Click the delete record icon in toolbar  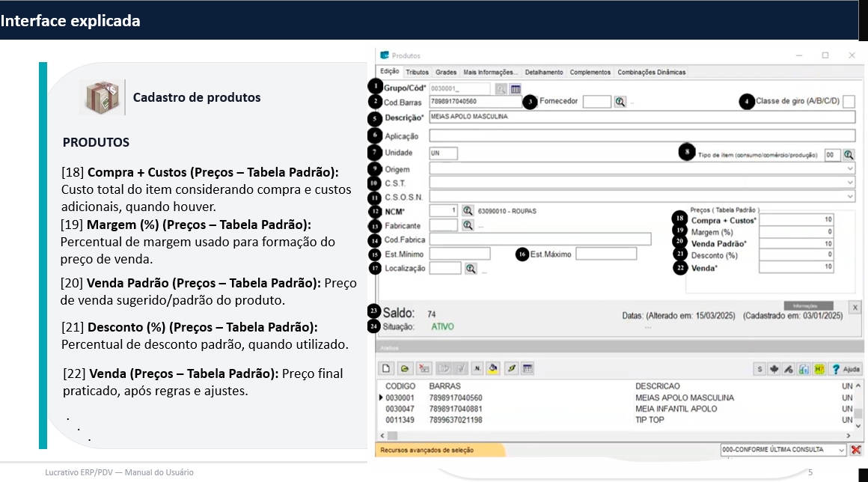coord(424,368)
